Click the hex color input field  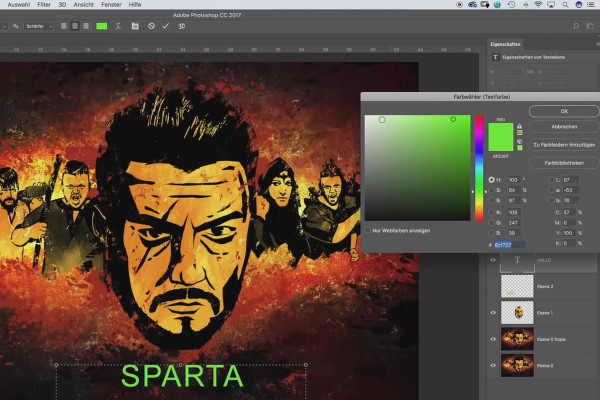point(509,245)
